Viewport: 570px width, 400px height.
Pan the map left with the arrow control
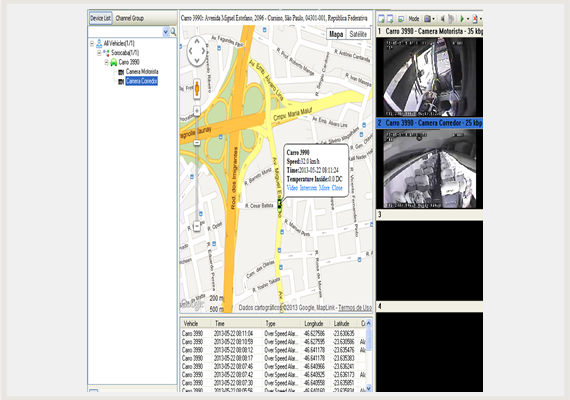tap(190, 51)
